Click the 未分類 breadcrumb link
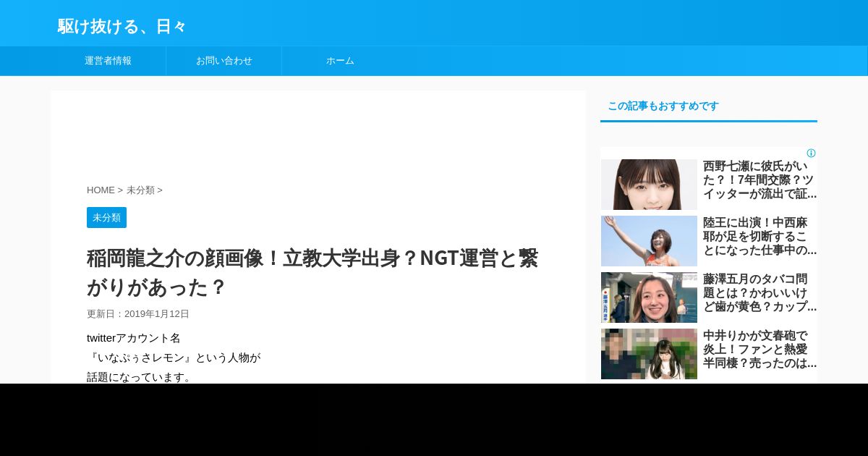This screenshot has height=456, width=868. [x=140, y=190]
